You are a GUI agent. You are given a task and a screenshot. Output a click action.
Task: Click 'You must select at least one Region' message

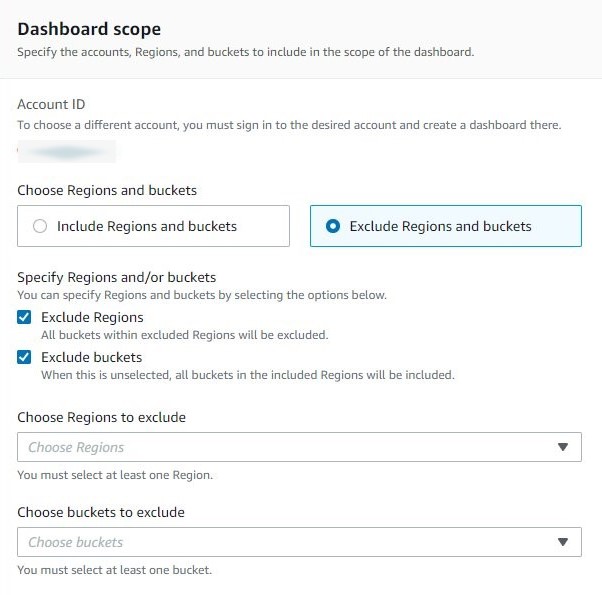pos(115,475)
